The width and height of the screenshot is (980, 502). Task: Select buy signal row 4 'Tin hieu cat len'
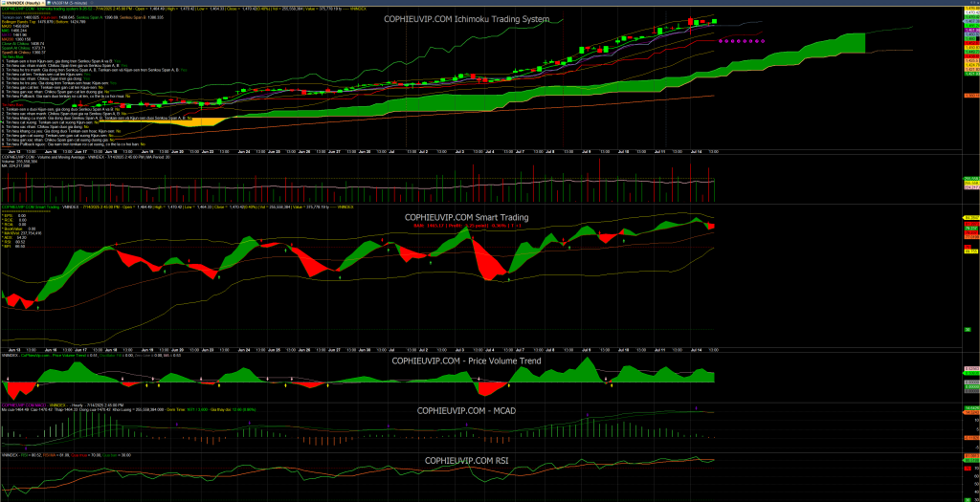46,75
